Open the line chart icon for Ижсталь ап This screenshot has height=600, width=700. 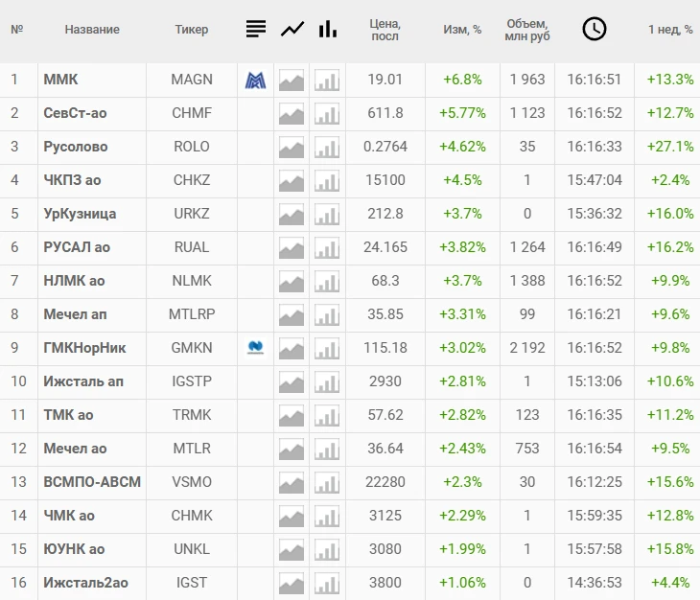click(292, 381)
